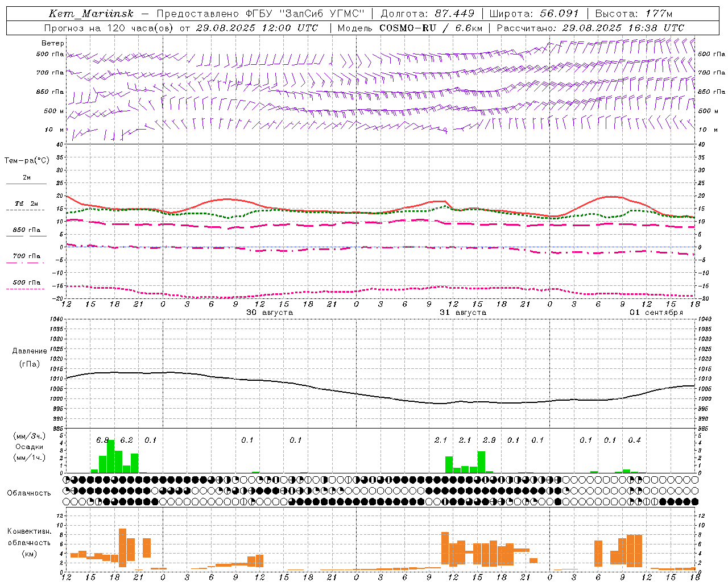Select the latitude value 56.091
The image size is (728, 582).
559,14
